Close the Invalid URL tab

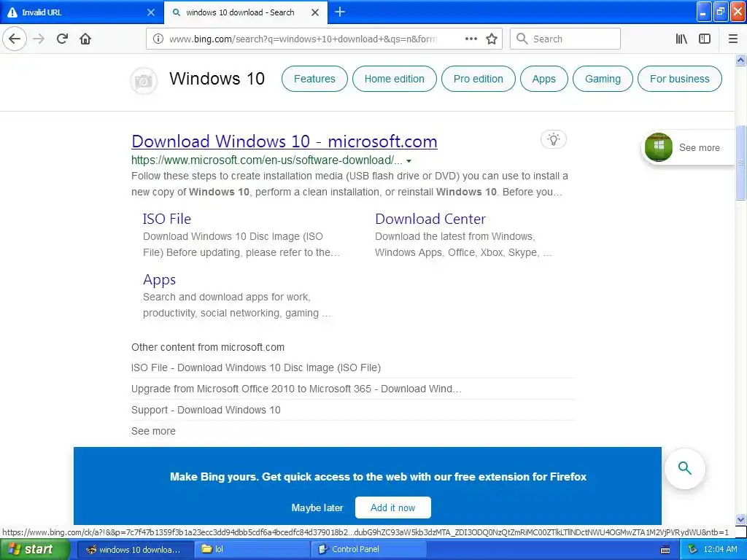click(x=150, y=12)
